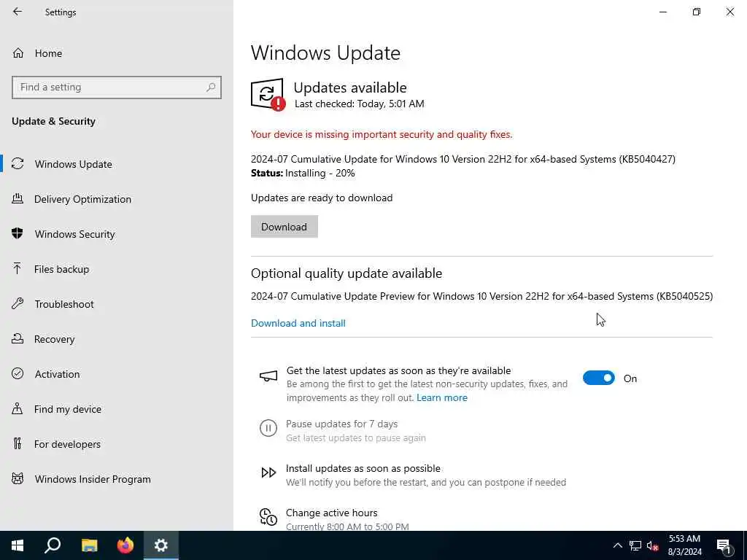This screenshot has height=560, width=747.
Task: Click the For developers tools icon
Action: click(18, 444)
